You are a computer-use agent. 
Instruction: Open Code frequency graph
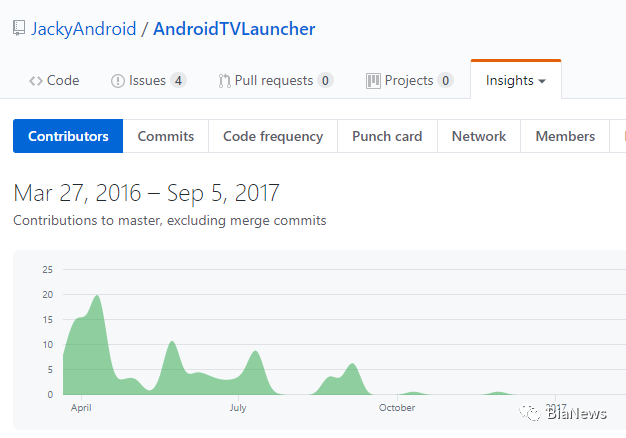[x=273, y=136]
